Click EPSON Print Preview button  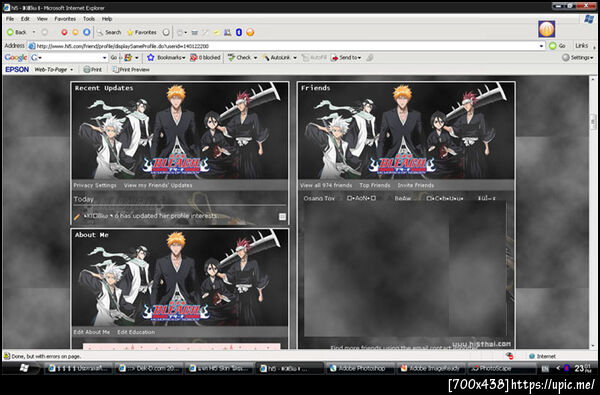click(x=131, y=69)
